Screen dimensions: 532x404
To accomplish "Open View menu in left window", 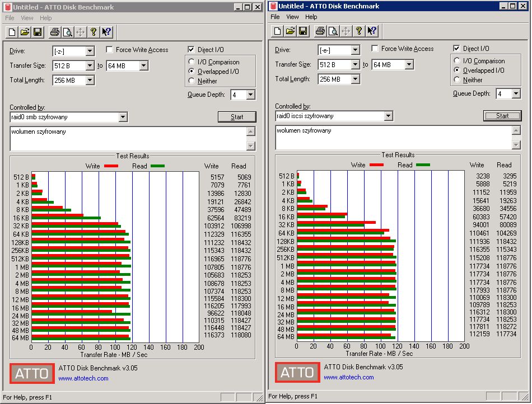I will pos(27,18).
